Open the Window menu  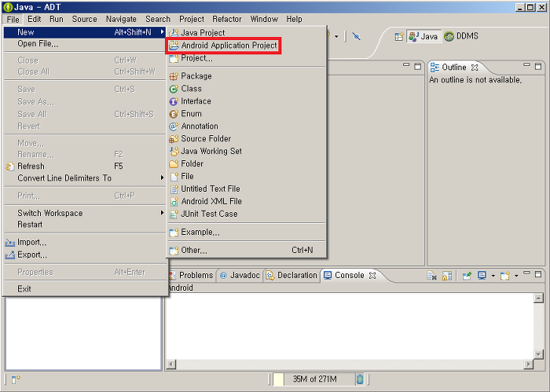pos(264,19)
